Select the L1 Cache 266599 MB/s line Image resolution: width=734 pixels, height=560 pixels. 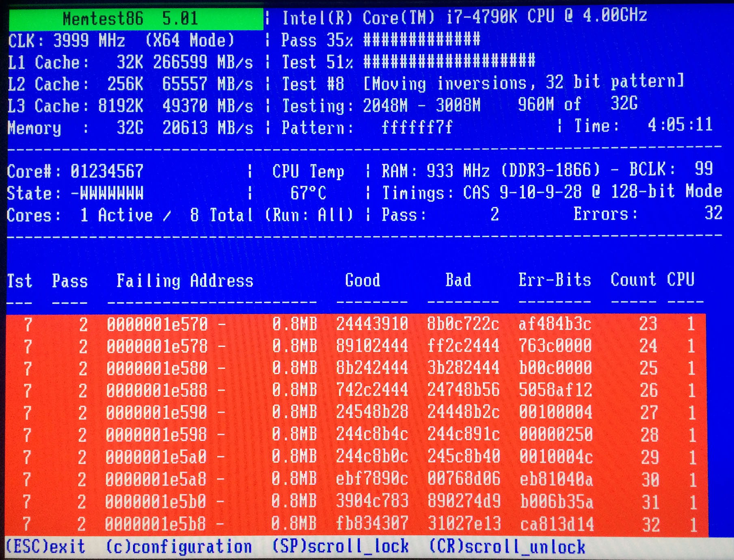coord(131,62)
